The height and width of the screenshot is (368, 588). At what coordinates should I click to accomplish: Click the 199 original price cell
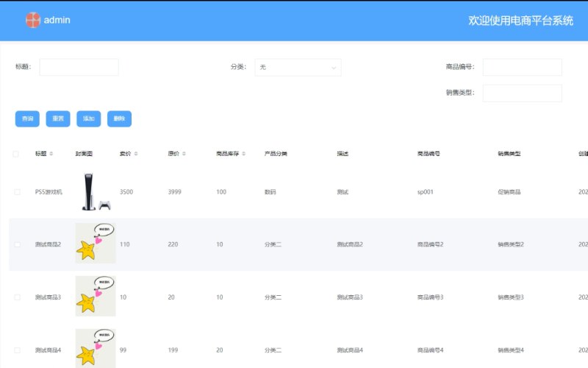pyautogui.click(x=173, y=350)
